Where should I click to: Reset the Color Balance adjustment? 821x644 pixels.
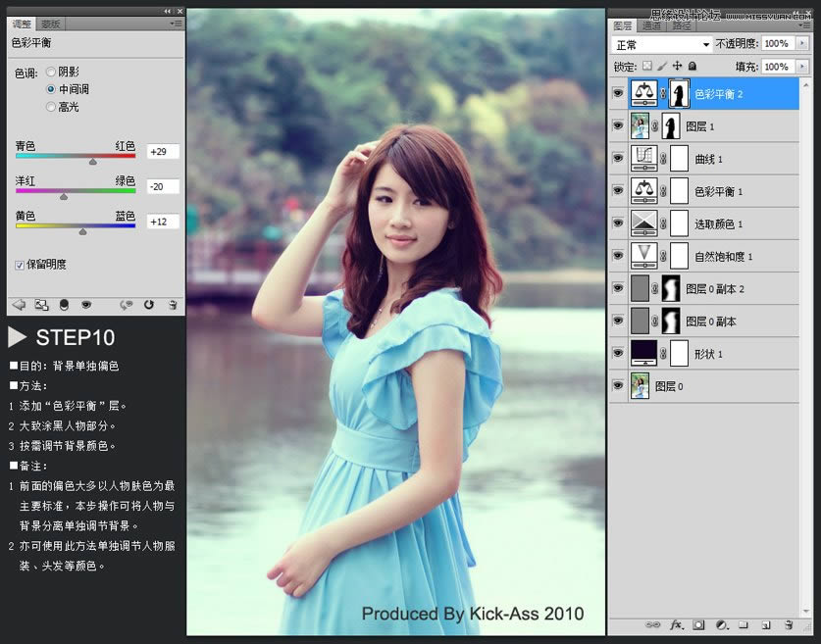coord(149,307)
